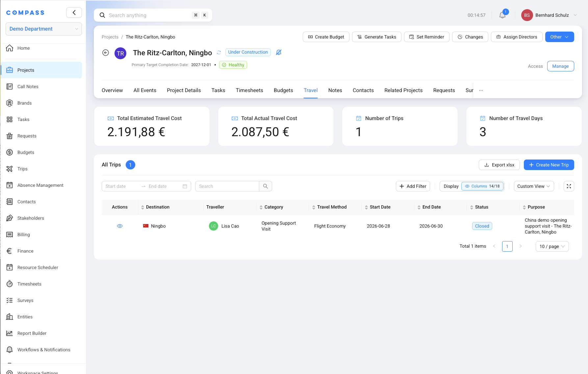The width and height of the screenshot is (588, 374).
Task: Click the refresh icon beside project title
Action: [218, 52]
